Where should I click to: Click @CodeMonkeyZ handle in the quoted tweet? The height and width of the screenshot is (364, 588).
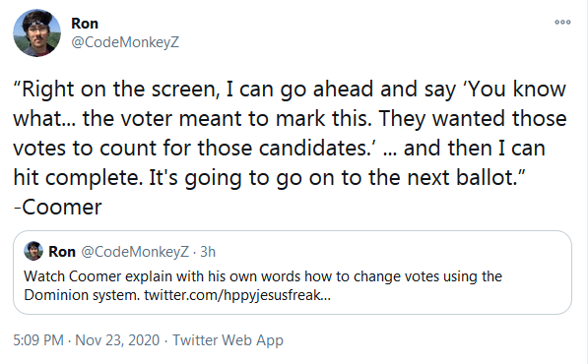[135, 252]
